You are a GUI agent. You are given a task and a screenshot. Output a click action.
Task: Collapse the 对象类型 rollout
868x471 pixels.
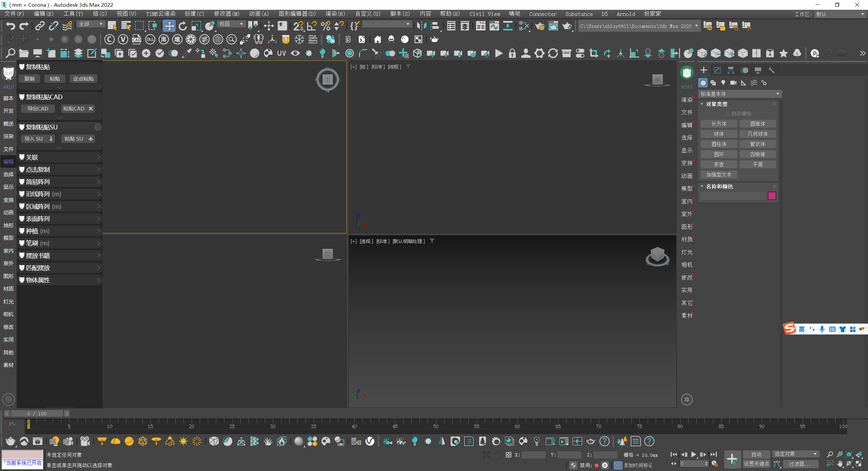pos(716,104)
